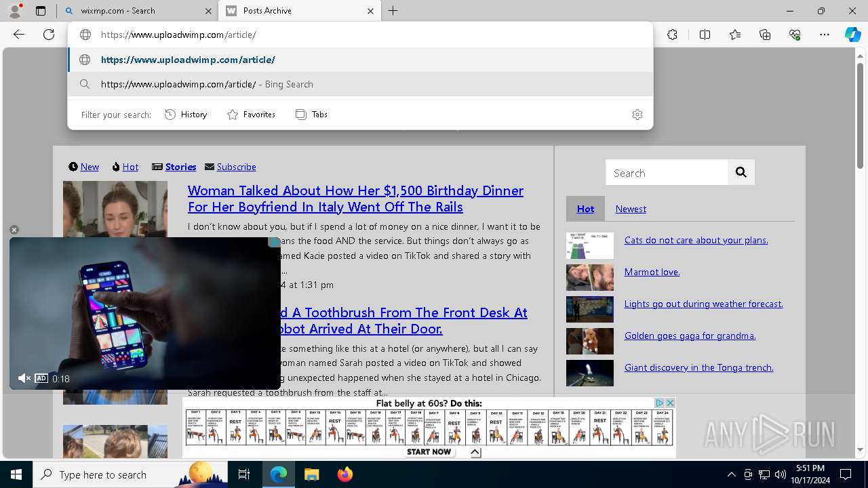
Task: Open the Stories navigation link
Action: (180, 167)
